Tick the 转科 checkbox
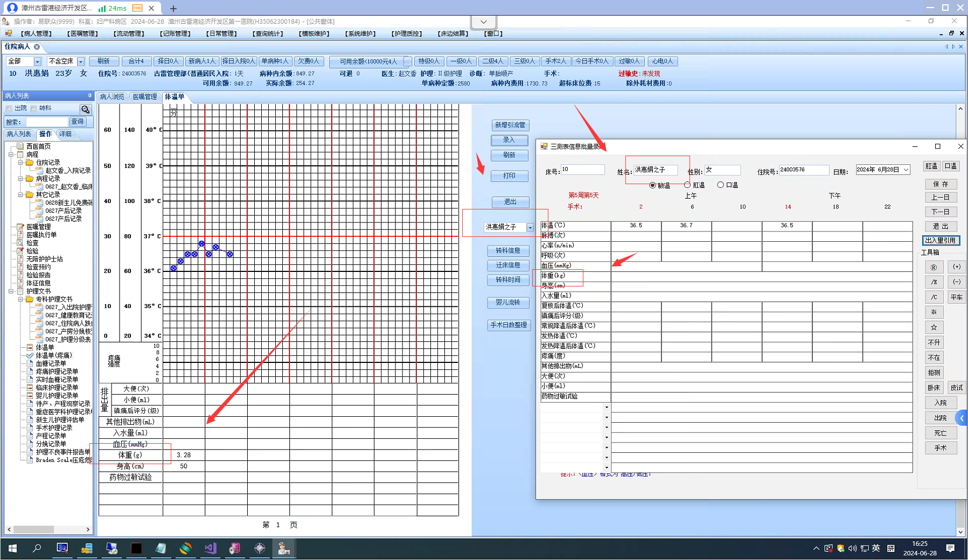Screen dimensions: 968x560 point(34,108)
